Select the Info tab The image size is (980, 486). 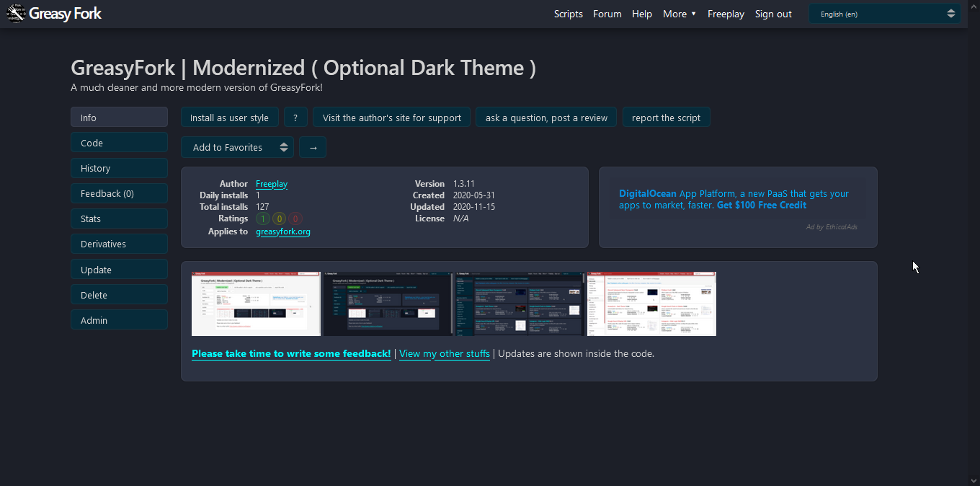click(x=119, y=118)
